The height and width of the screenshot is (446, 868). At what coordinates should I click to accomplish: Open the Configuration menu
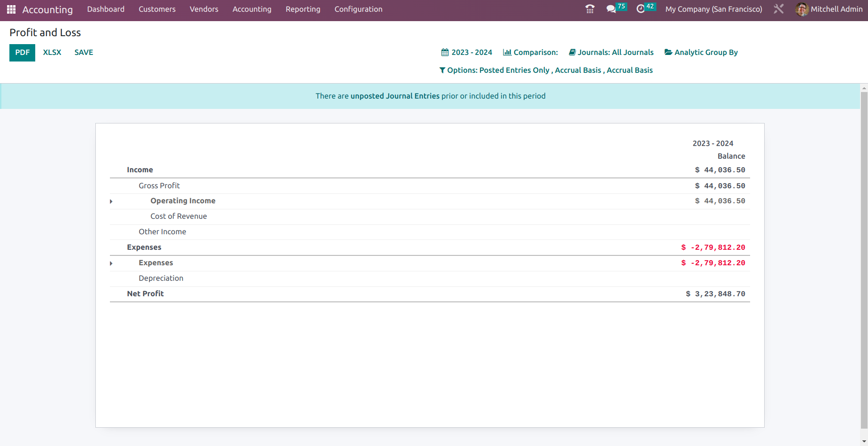point(358,9)
